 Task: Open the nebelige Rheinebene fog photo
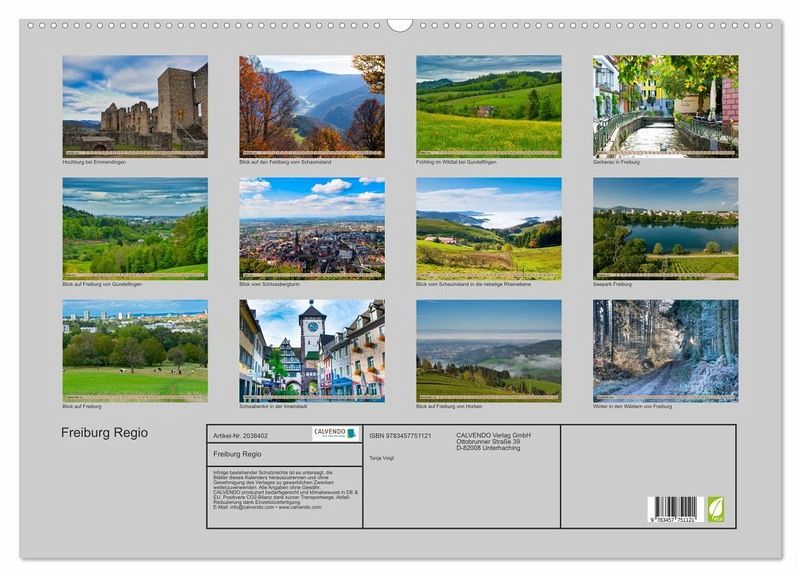(x=488, y=228)
